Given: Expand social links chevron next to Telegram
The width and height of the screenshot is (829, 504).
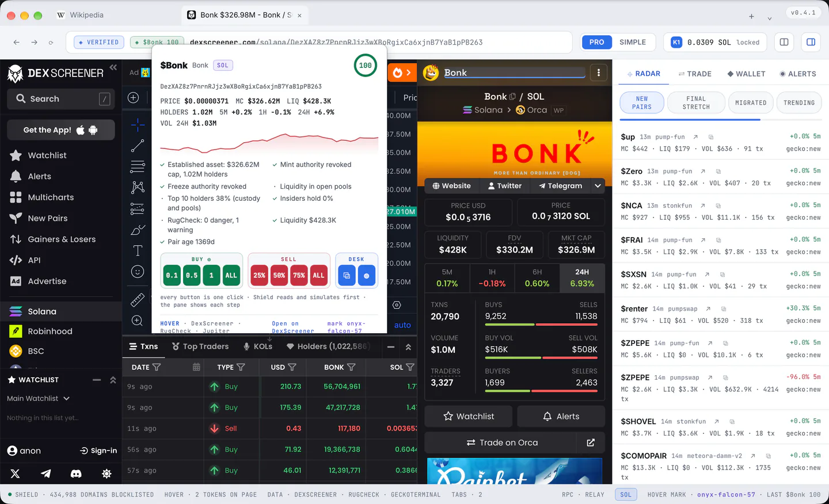Looking at the screenshot, I should coord(598,186).
